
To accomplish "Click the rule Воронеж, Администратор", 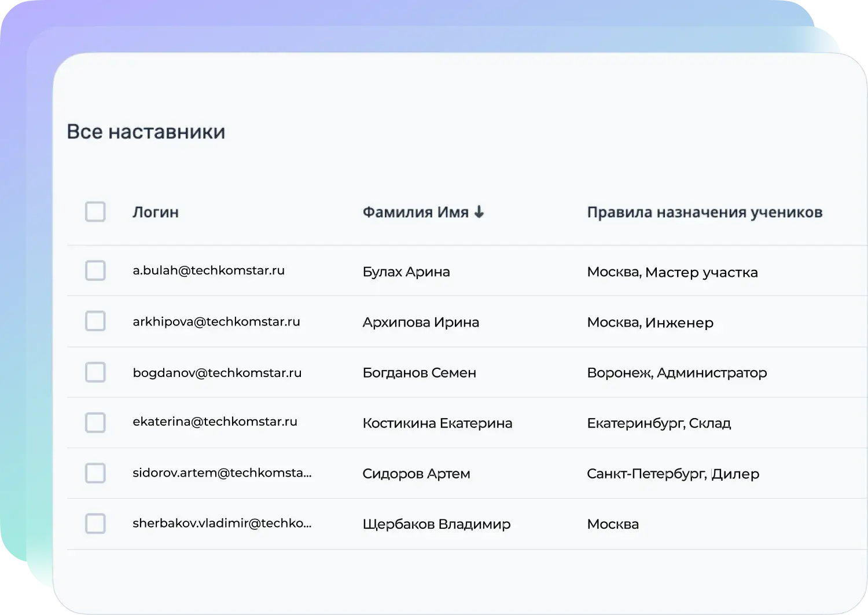I will (x=677, y=373).
